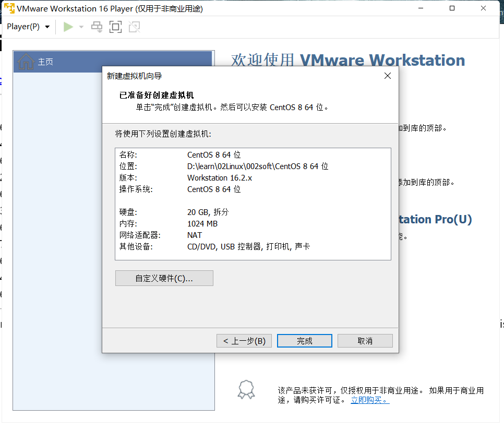Image resolution: width=504 pixels, height=430 pixels.
Task: Close the 新建虚拟机向导 dialog
Action: [x=388, y=76]
